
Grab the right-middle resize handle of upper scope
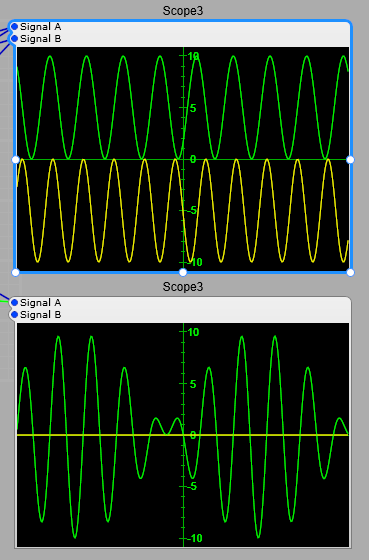click(350, 160)
